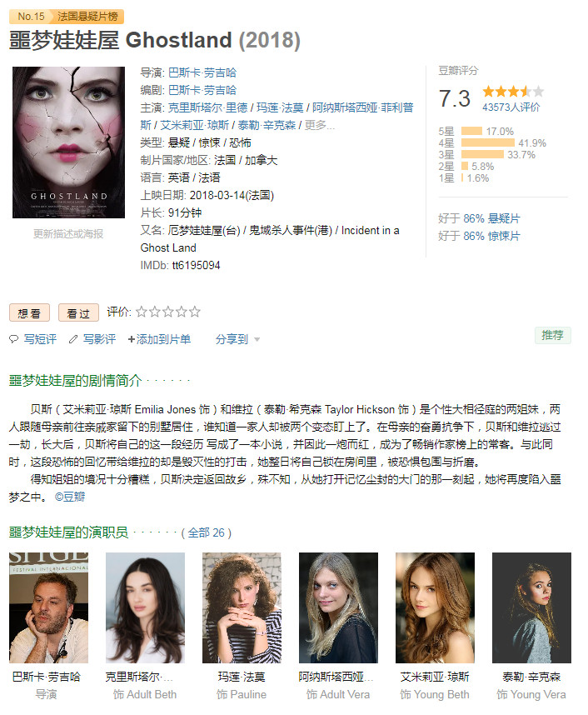Open the 好于 86% 悬疑片 link
The width and height of the screenshot is (588, 715).
(479, 218)
